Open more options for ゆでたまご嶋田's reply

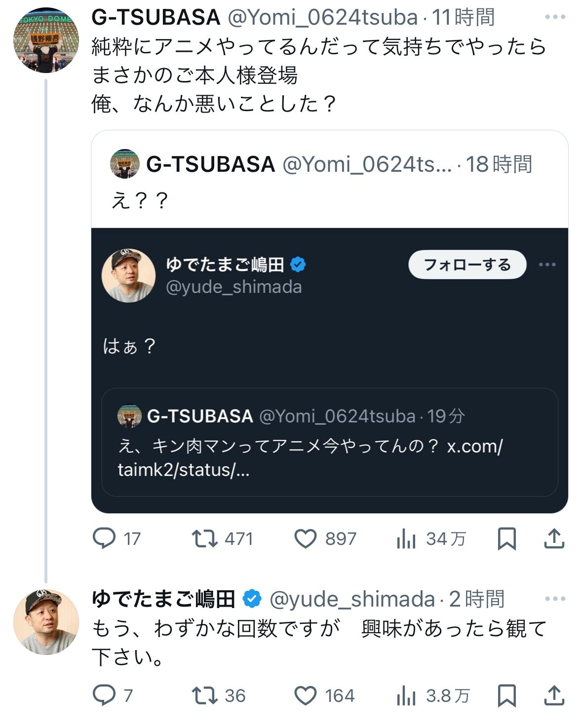555,599
